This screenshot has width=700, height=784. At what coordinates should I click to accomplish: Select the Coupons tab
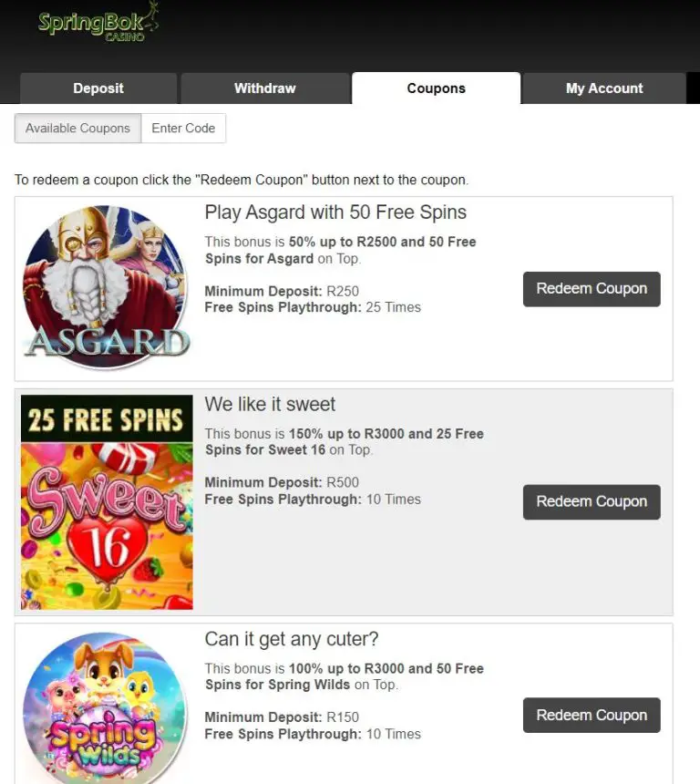tap(436, 88)
